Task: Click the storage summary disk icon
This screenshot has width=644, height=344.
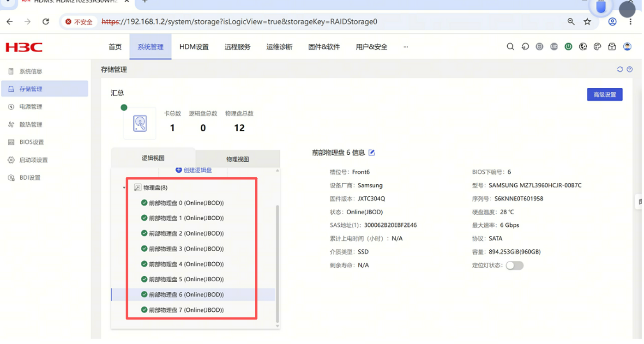Action: coord(140,123)
